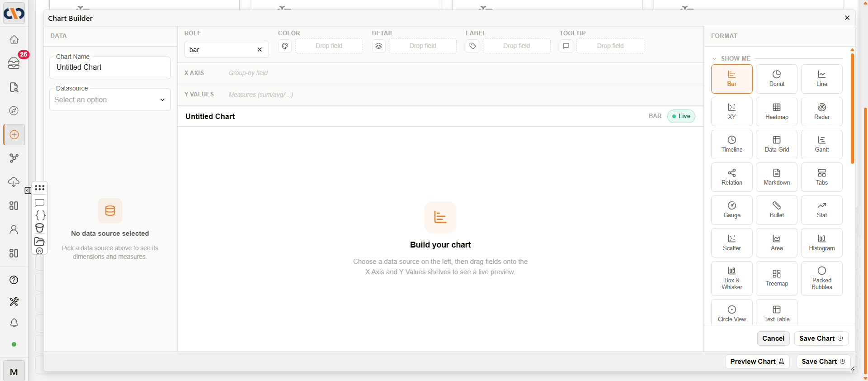Toggle the Live preview badge

(681, 116)
